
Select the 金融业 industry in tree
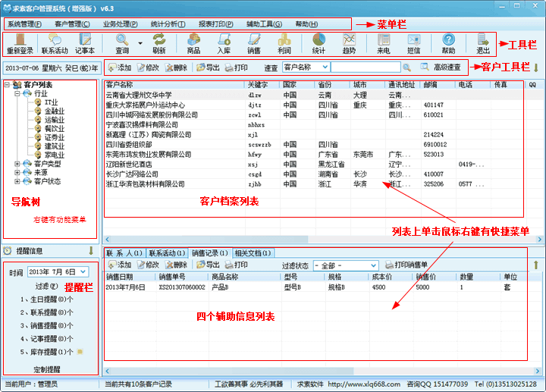click(55, 111)
